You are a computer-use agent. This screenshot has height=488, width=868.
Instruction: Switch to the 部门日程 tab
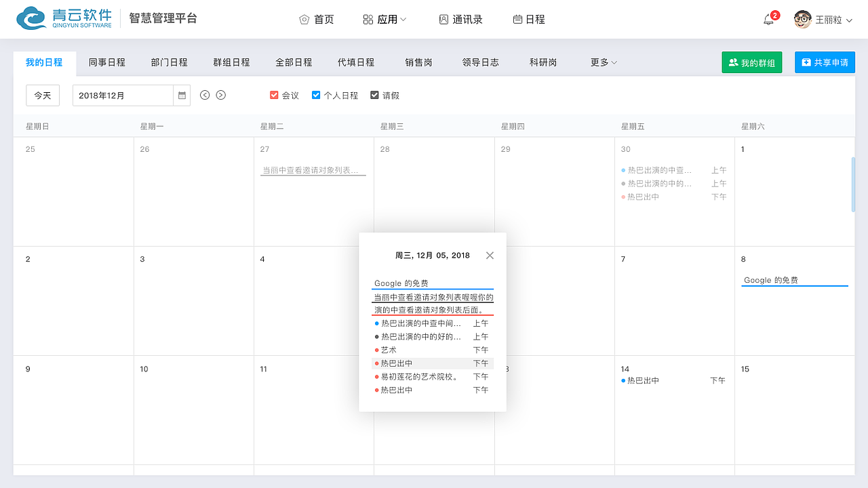tap(170, 62)
